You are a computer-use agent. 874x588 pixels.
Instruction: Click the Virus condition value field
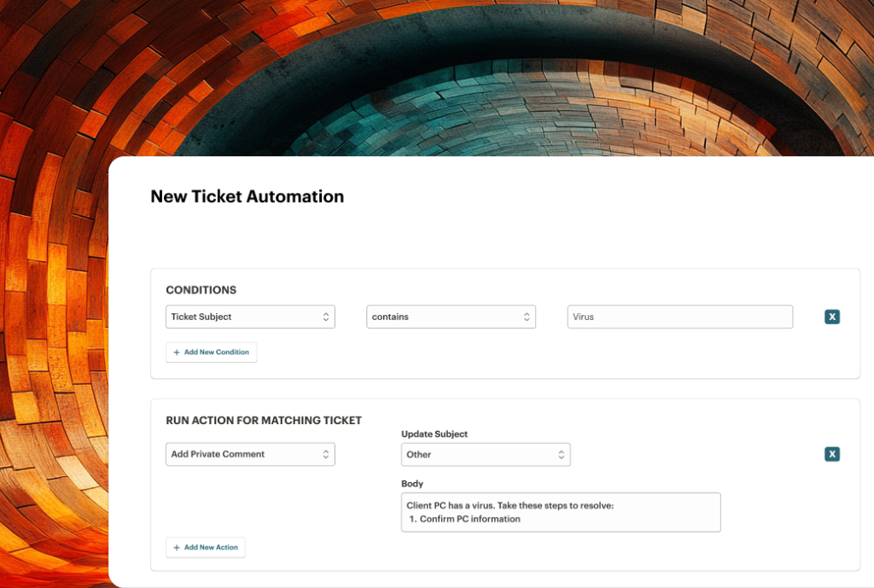pos(679,317)
